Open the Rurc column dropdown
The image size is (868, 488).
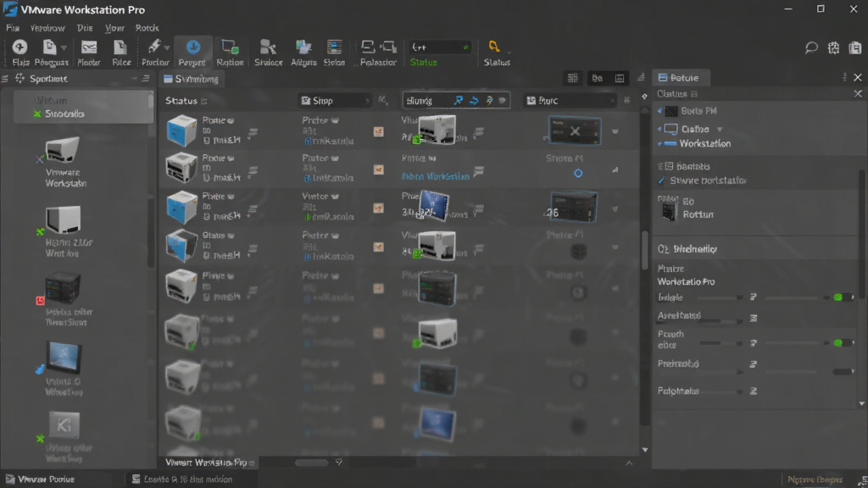coord(570,100)
